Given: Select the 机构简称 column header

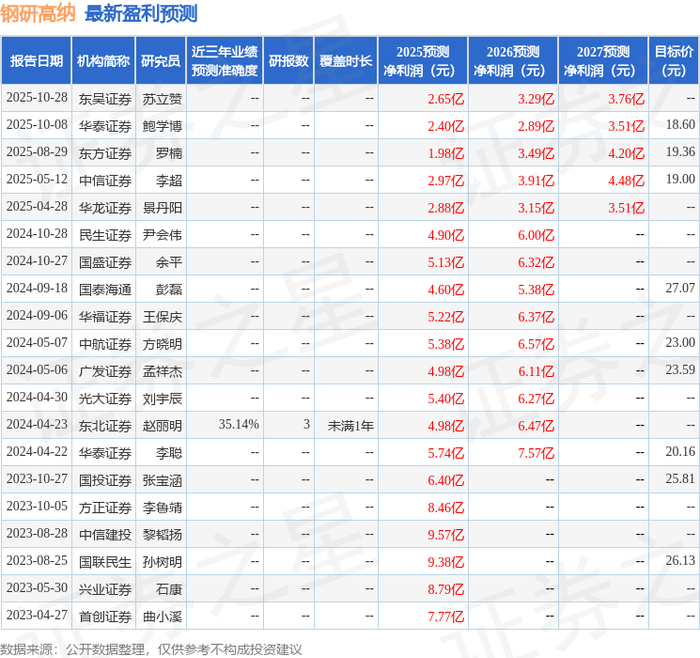Looking at the screenshot, I should pyautogui.click(x=104, y=61).
